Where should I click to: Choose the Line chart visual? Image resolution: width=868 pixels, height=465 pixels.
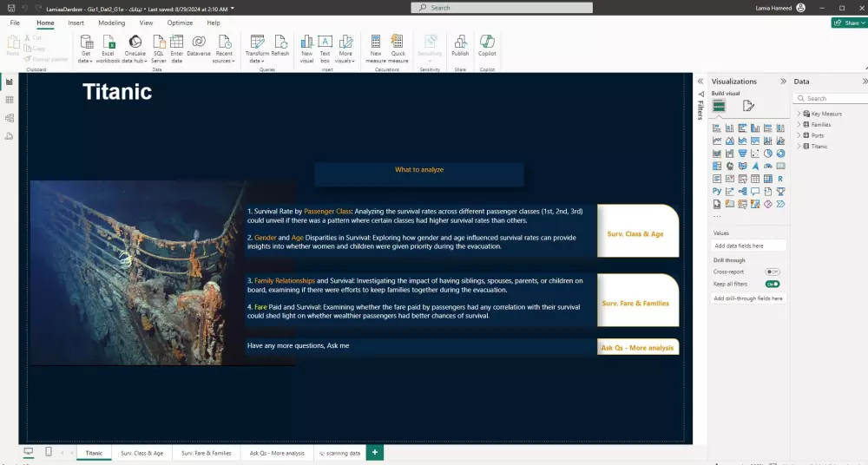point(717,141)
